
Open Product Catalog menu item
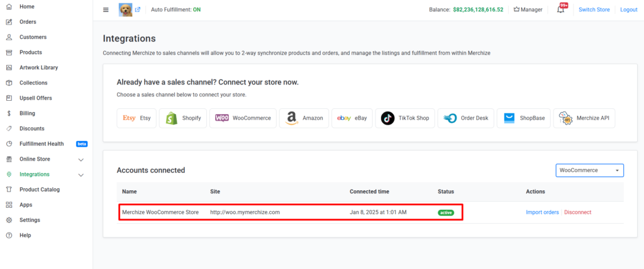point(40,190)
